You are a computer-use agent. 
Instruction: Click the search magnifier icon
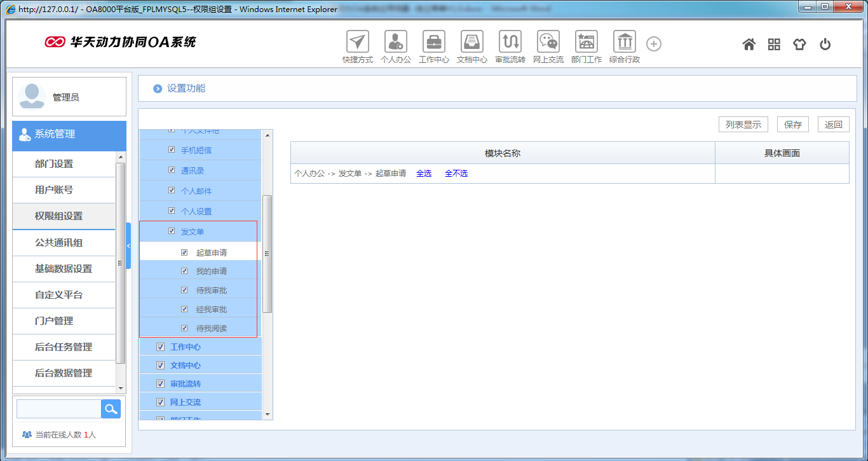[111, 409]
